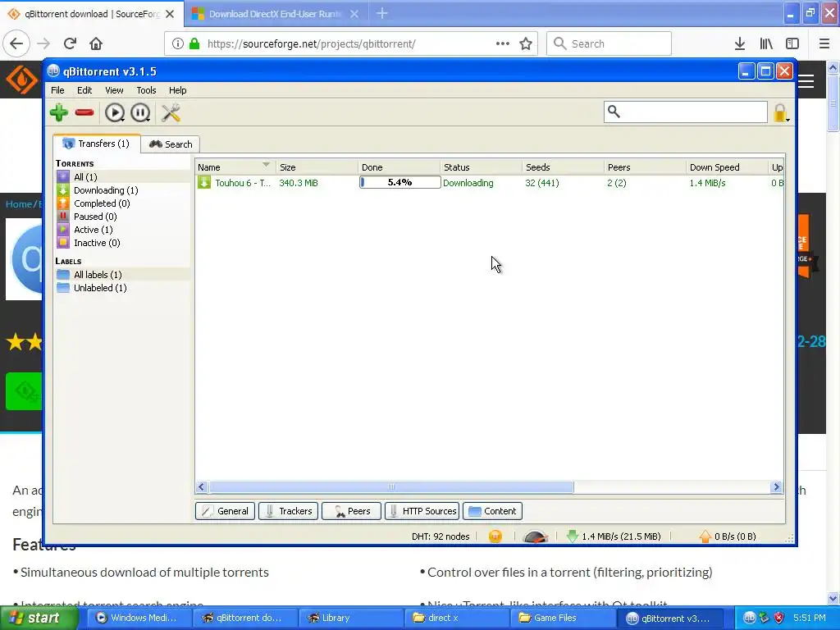Click the yellow padlock lock icon
This screenshot has height=630, width=840.
pyautogui.click(x=781, y=112)
